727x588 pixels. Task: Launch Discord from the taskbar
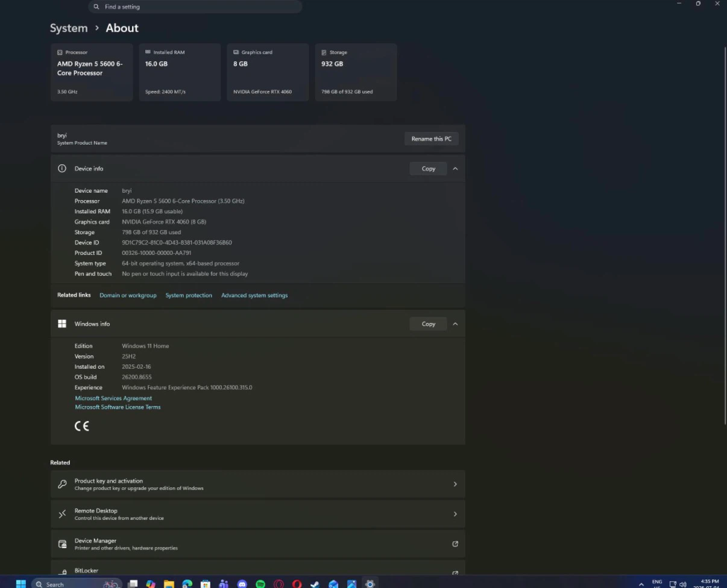242,584
